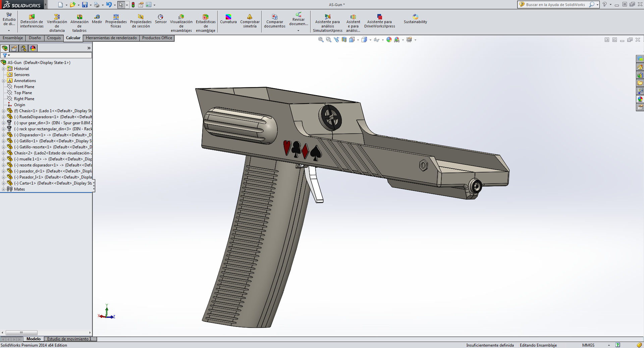Image resolution: width=644 pixels, height=348 pixels.
Task: Click the Zoom to Fit icon
Action: pyautogui.click(x=321, y=40)
